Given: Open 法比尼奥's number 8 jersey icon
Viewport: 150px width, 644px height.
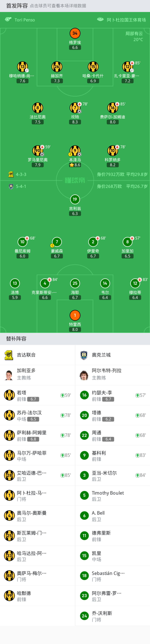Looking at the screenshot, I should [38, 108].
